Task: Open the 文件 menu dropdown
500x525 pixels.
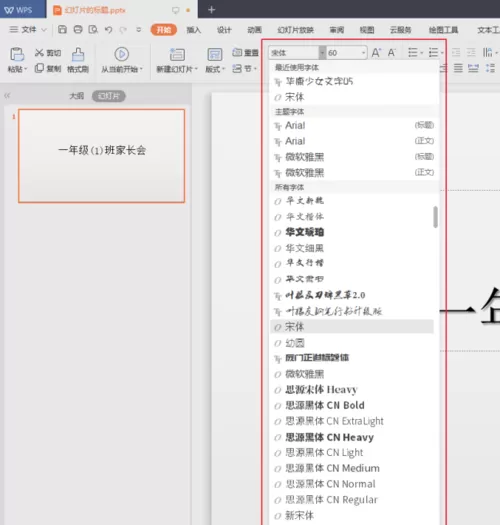Action: pyautogui.click(x=28, y=30)
